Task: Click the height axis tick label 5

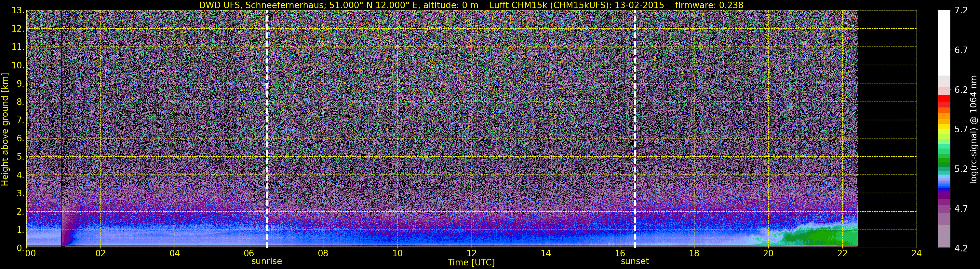Action: click(x=20, y=157)
